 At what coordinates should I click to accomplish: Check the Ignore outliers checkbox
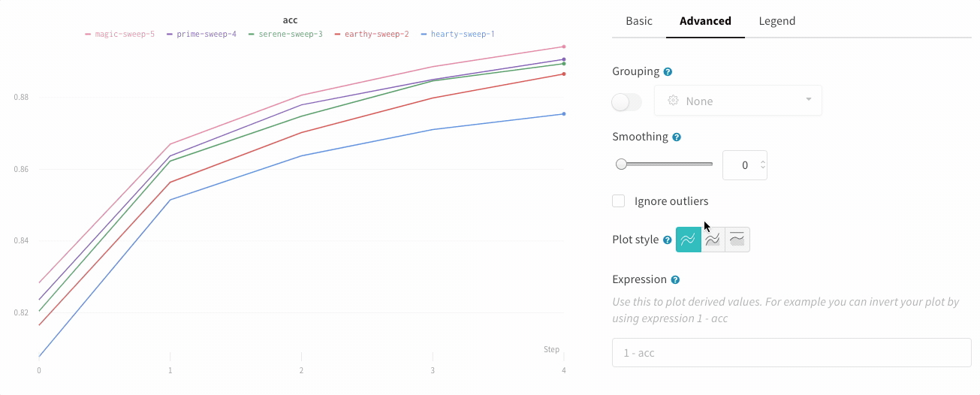pos(619,201)
